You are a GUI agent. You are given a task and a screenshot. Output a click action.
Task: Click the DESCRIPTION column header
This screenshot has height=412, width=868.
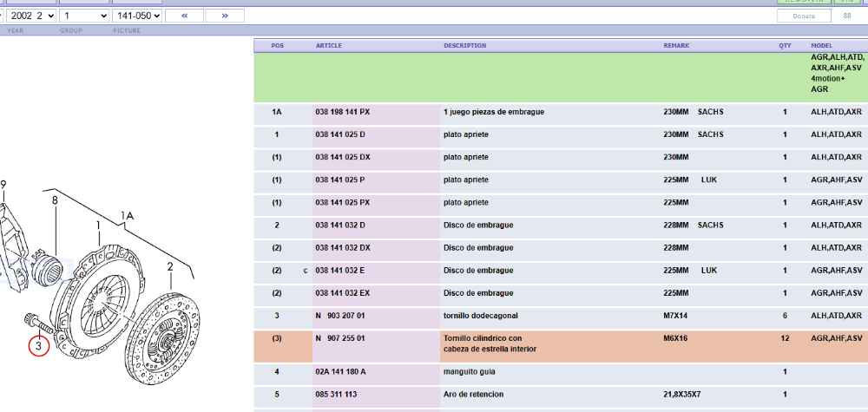tap(464, 45)
